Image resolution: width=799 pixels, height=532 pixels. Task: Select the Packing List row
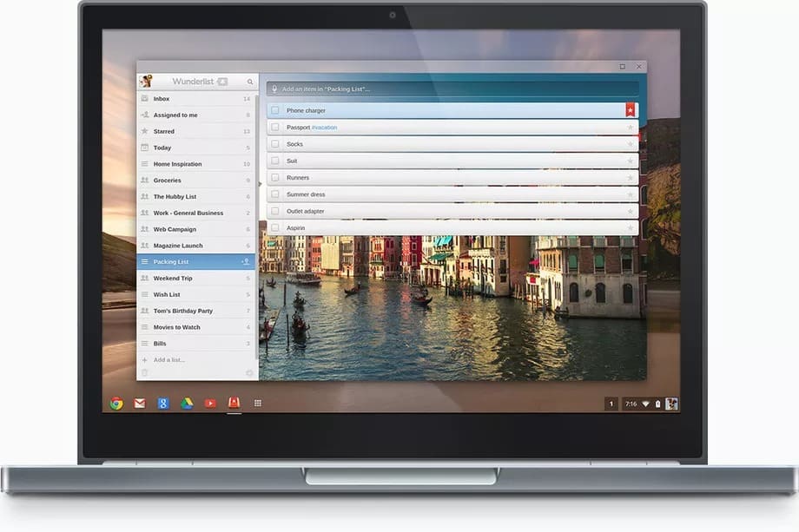point(195,262)
